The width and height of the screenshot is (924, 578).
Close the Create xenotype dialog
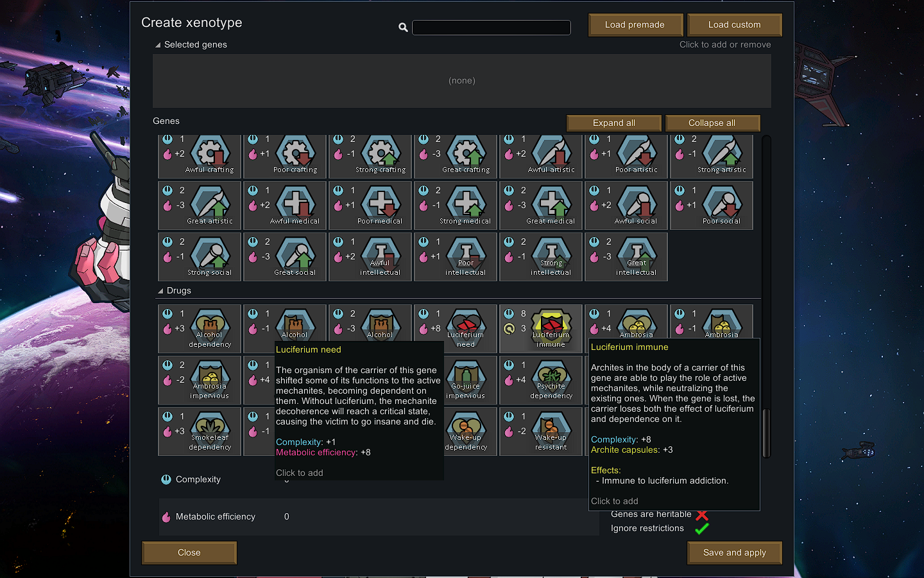pos(189,552)
